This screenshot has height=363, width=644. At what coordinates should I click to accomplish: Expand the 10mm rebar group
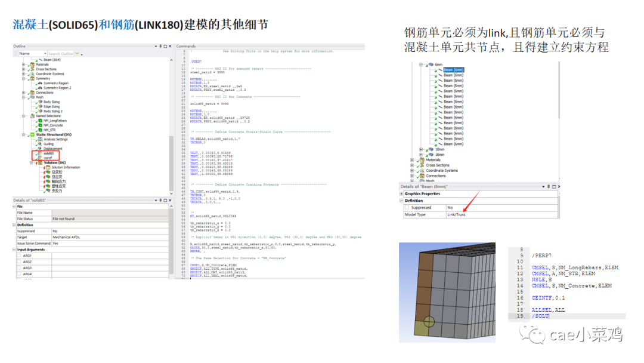420,149
